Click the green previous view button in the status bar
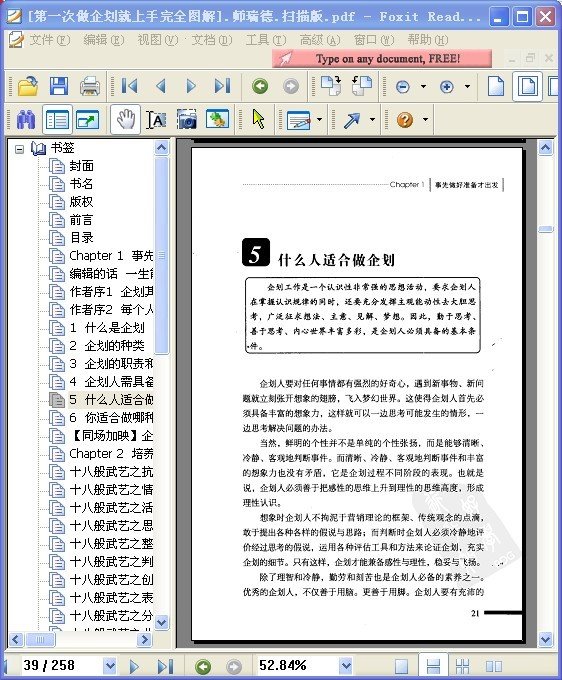Screen dimensions: 562x680 coord(203,666)
